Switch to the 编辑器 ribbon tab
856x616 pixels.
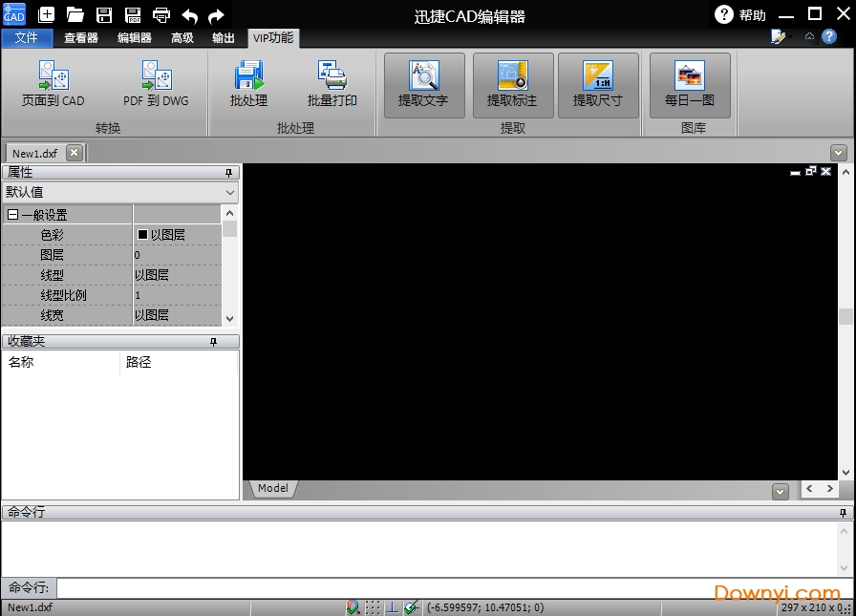134,38
